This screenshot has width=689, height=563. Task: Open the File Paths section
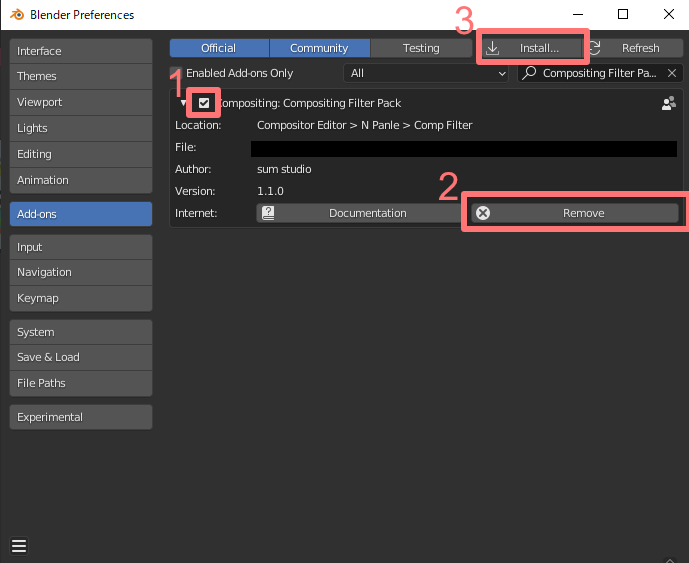coord(81,383)
